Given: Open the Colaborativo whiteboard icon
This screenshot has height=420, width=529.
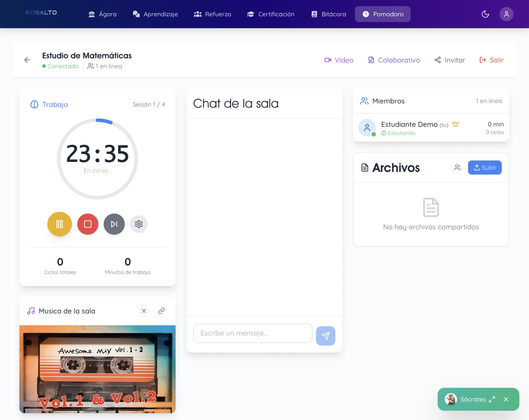Looking at the screenshot, I should (371, 60).
